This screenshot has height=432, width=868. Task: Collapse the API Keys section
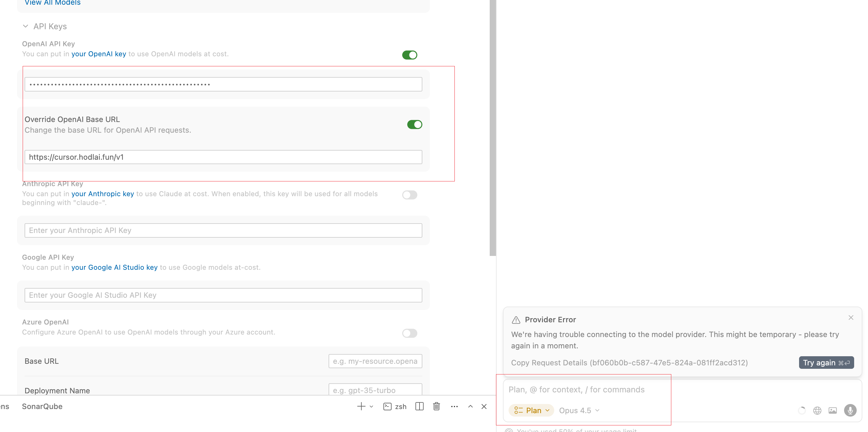tap(25, 26)
